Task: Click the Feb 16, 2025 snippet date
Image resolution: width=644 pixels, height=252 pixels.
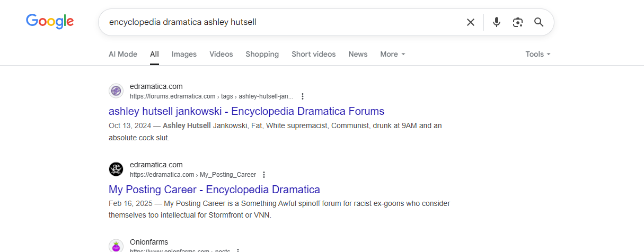Action: point(130,203)
